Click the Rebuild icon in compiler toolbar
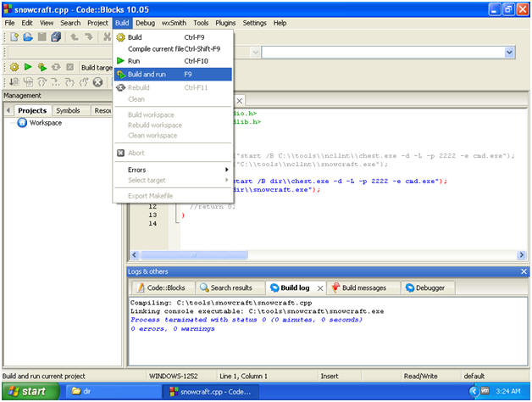This screenshot has height=402, width=532. [56, 67]
